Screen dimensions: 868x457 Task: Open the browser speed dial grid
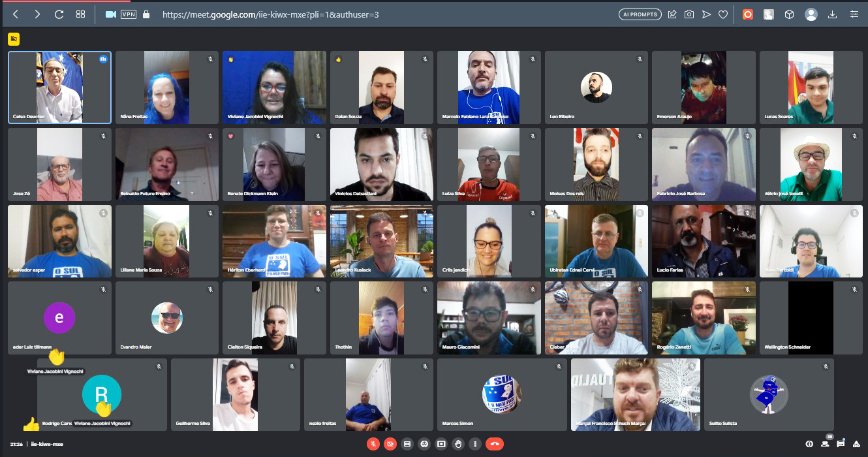[x=80, y=14]
